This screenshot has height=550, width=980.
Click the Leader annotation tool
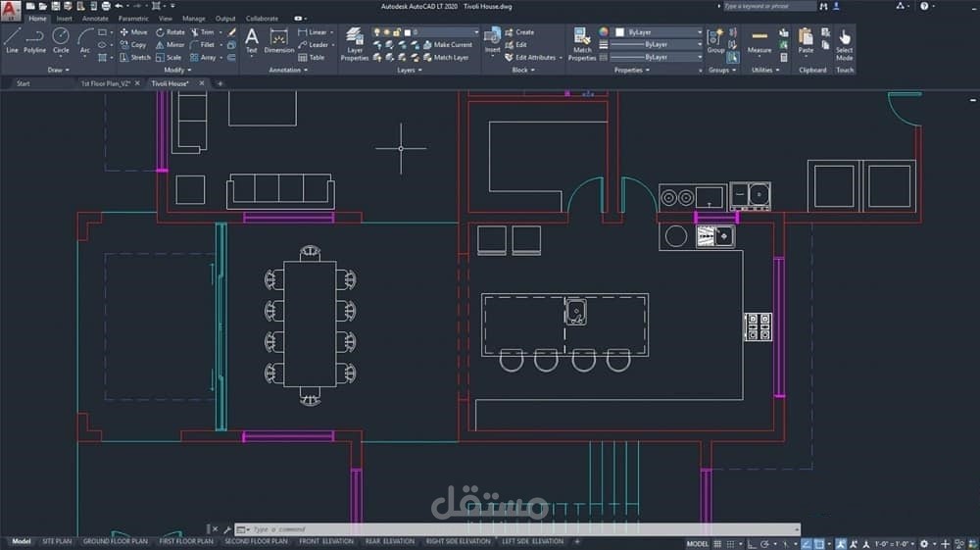coord(314,45)
